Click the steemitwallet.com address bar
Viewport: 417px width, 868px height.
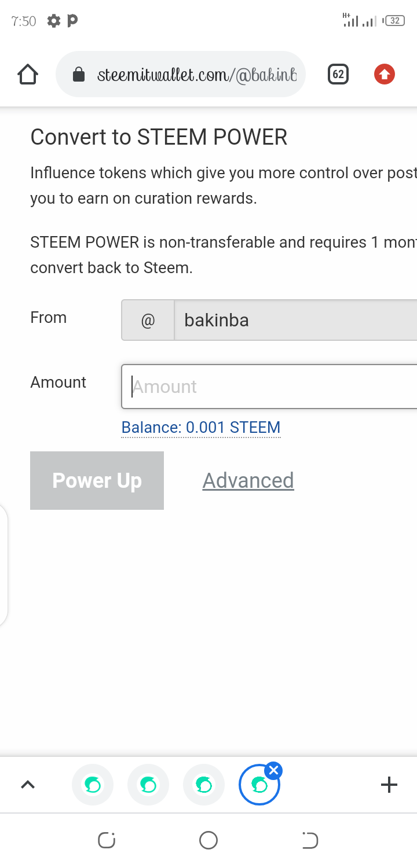[x=197, y=75]
